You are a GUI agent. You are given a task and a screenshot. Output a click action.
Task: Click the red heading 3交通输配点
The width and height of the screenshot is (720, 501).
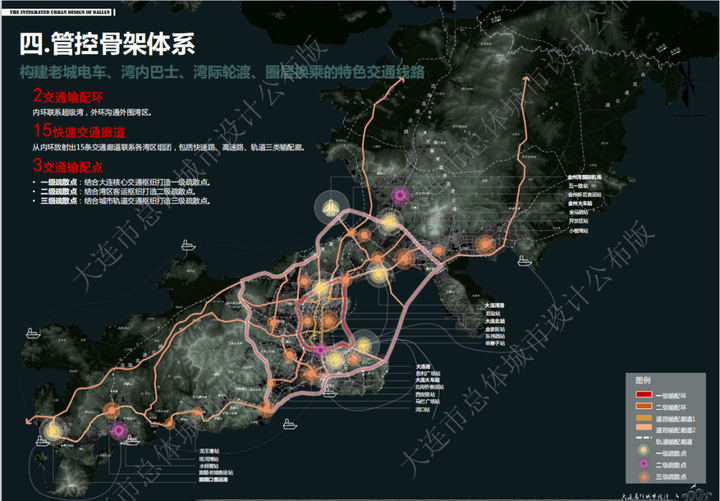click(x=68, y=166)
